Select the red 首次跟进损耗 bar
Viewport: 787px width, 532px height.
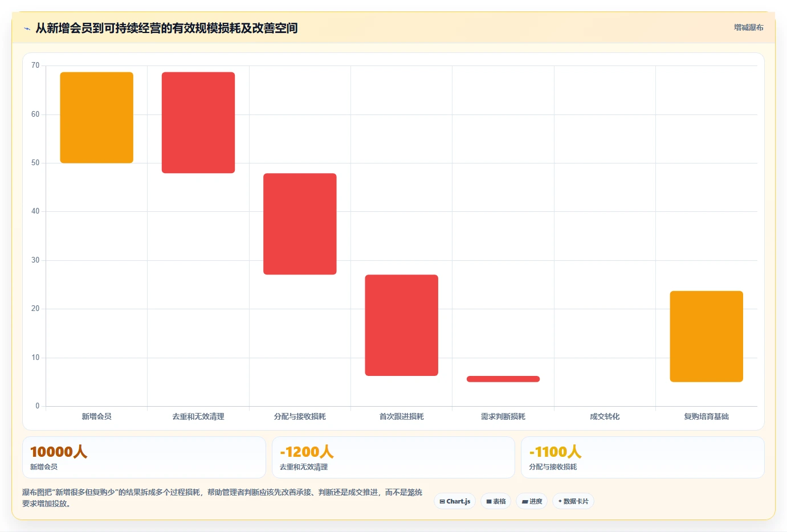click(402, 325)
